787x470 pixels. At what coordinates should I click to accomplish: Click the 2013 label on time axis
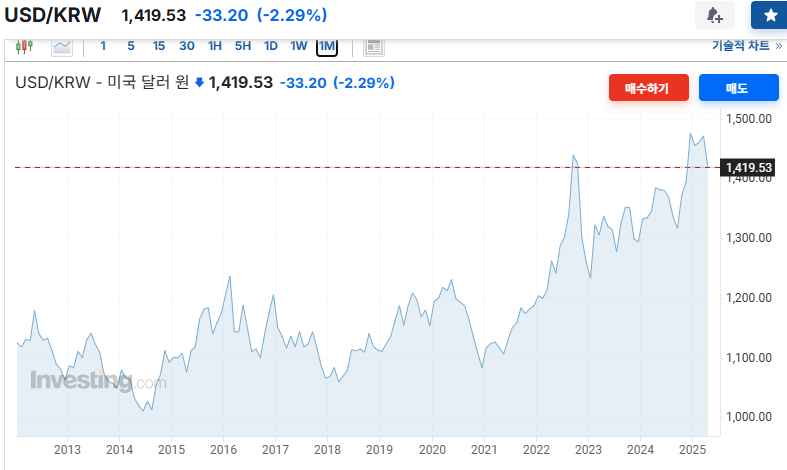pyautogui.click(x=67, y=450)
